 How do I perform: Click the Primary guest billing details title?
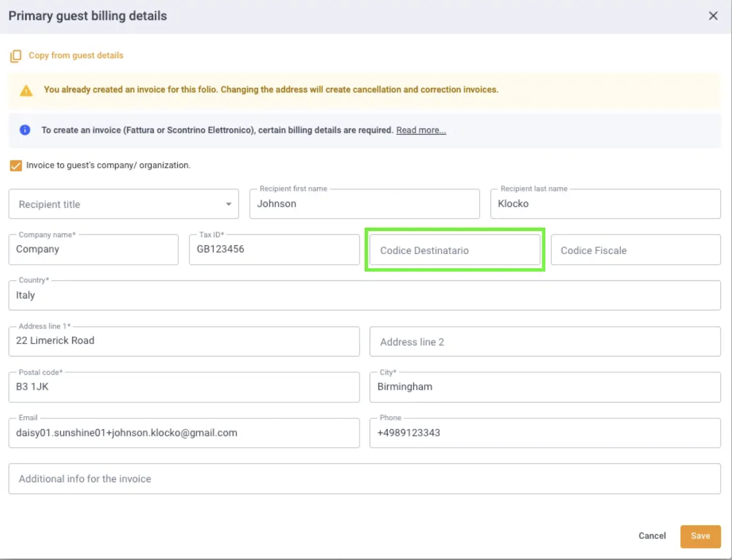(87, 16)
